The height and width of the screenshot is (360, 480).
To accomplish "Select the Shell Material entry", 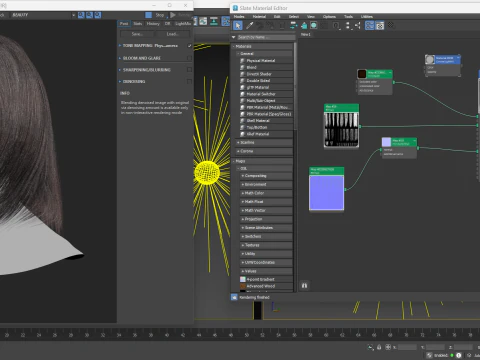I will (x=266, y=121).
